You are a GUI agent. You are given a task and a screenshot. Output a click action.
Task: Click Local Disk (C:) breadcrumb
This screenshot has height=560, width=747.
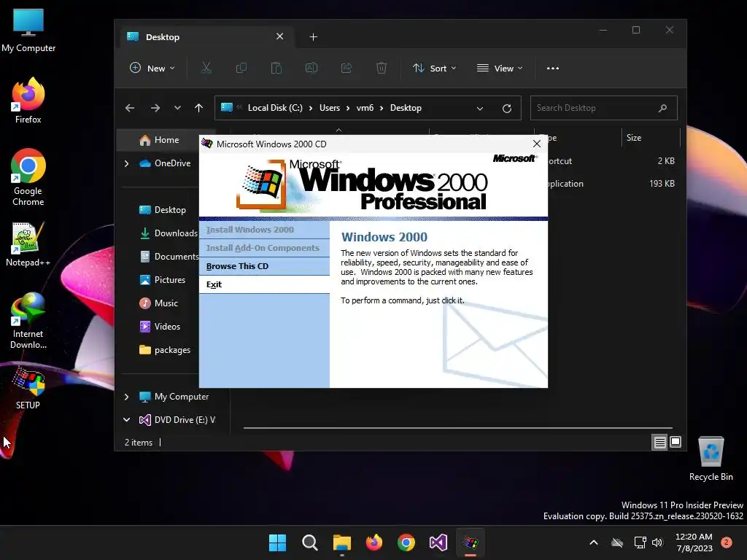(x=275, y=108)
